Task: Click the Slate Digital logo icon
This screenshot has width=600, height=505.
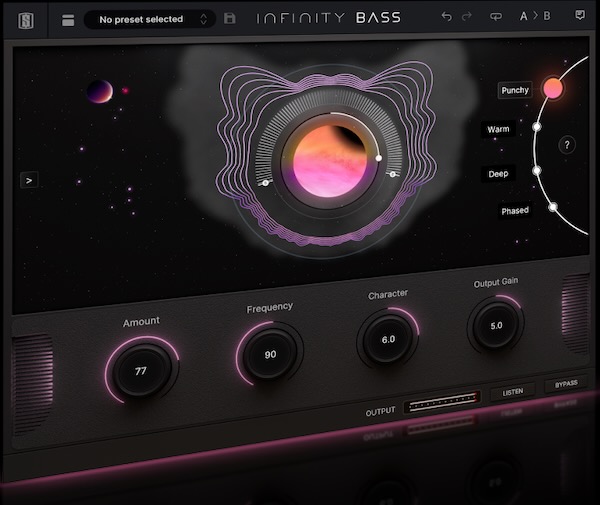Action: point(26,20)
